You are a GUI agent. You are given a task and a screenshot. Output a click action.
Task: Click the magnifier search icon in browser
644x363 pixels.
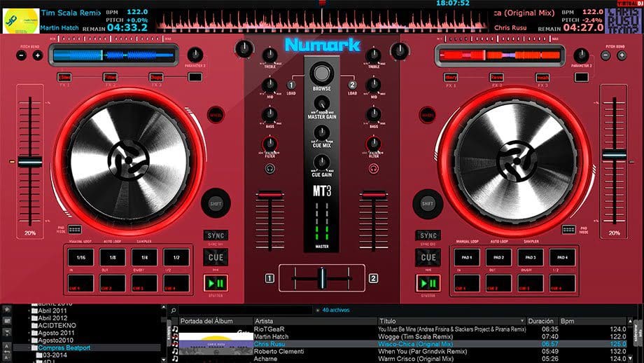174,310
